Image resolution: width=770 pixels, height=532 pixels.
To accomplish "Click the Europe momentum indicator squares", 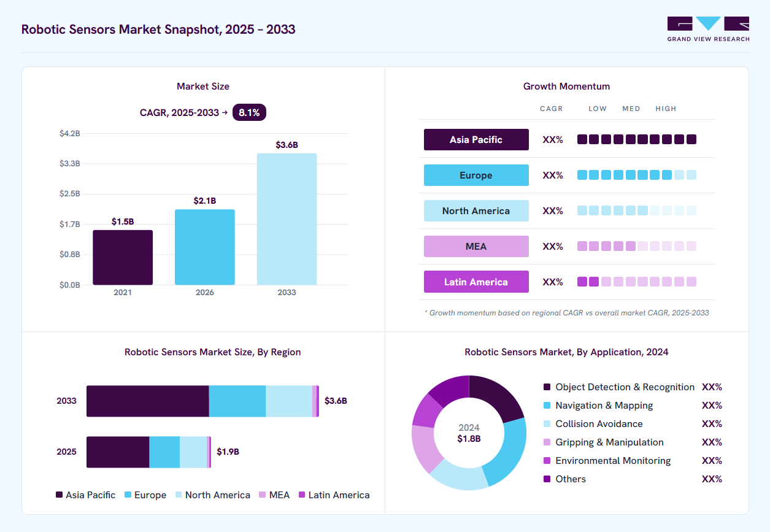I will (x=637, y=175).
